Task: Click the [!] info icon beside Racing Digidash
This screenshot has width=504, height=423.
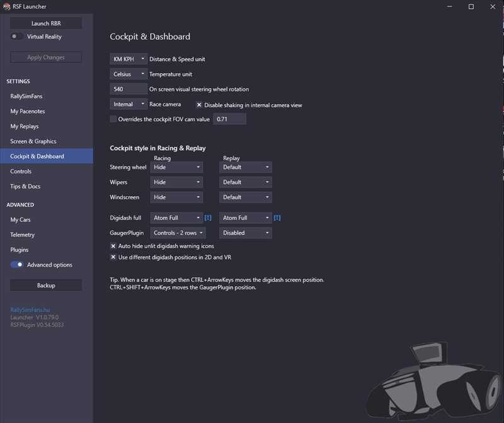Action: [x=208, y=217]
